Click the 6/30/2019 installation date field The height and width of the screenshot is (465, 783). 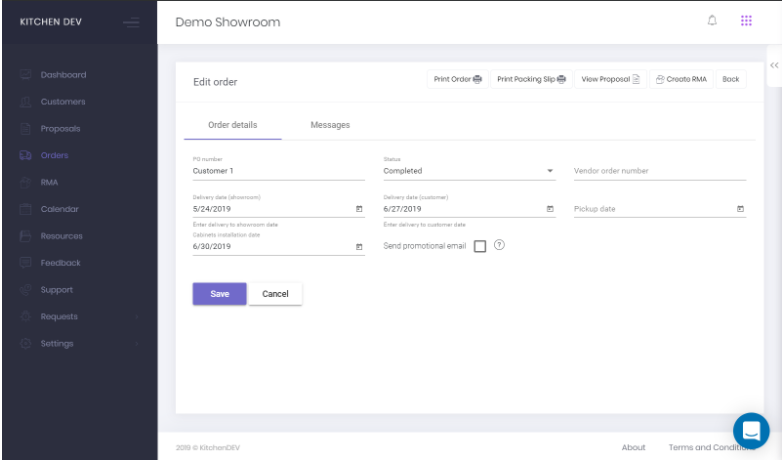tap(279, 246)
